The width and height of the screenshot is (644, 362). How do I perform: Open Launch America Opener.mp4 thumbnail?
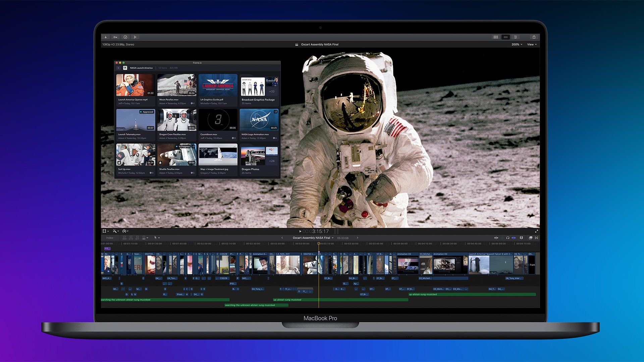coord(136,85)
